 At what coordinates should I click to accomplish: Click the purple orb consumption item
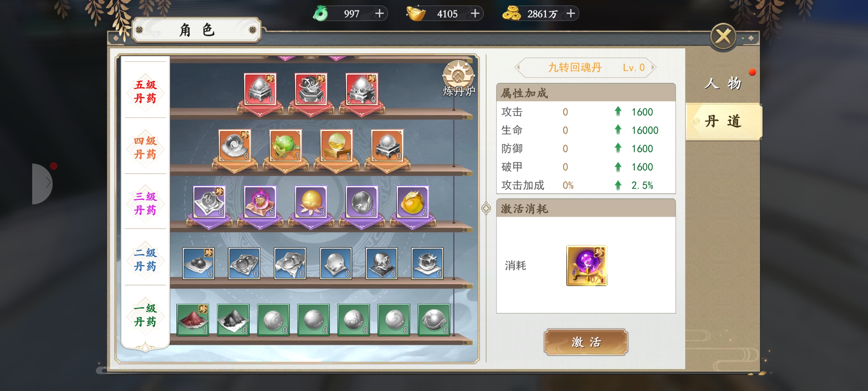click(x=587, y=265)
